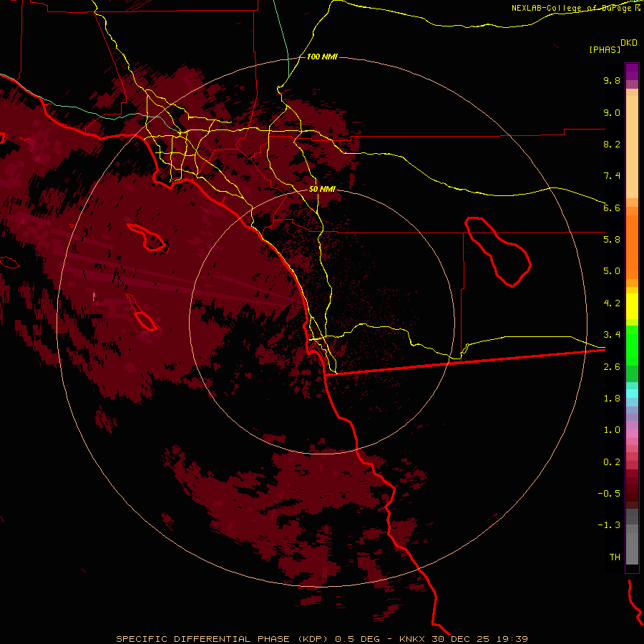
Task: Click the 4.2 legend value
Action: pyautogui.click(x=612, y=303)
